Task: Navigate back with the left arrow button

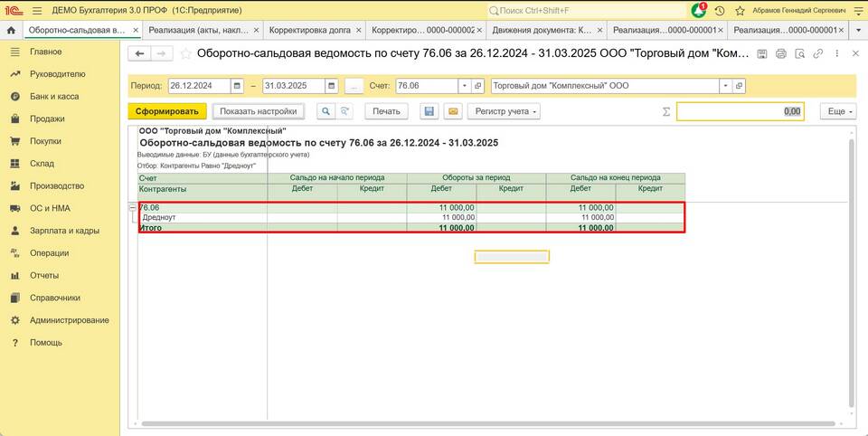Action: tap(139, 54)
